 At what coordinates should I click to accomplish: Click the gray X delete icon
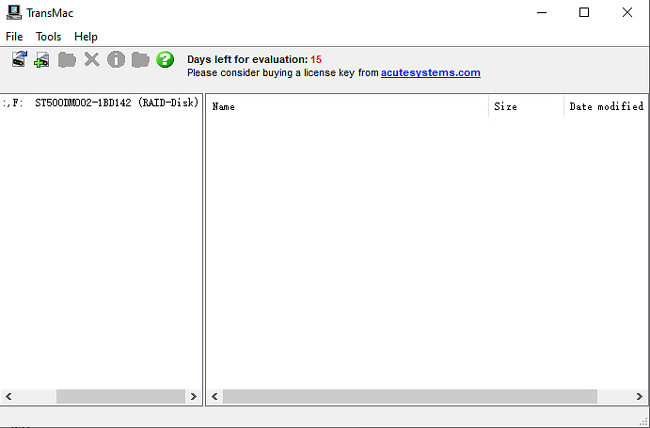tap(91, 60)
